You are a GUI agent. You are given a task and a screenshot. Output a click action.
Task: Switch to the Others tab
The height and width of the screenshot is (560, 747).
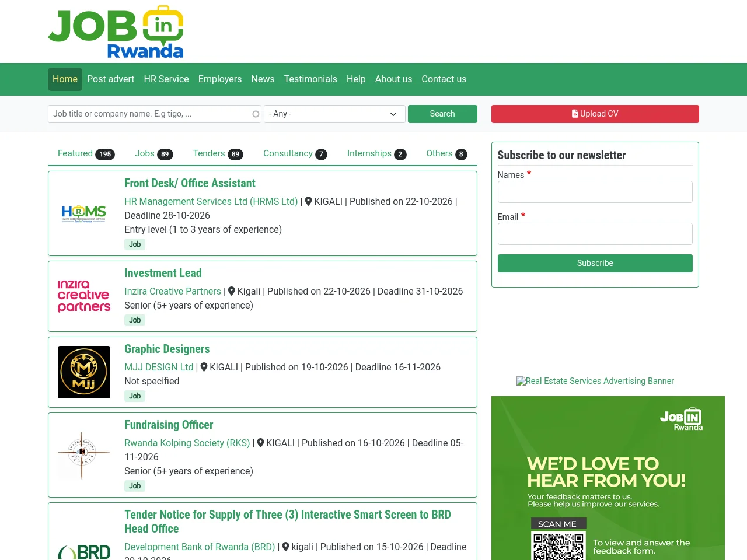pyautogui.click(x=447, y=154)
